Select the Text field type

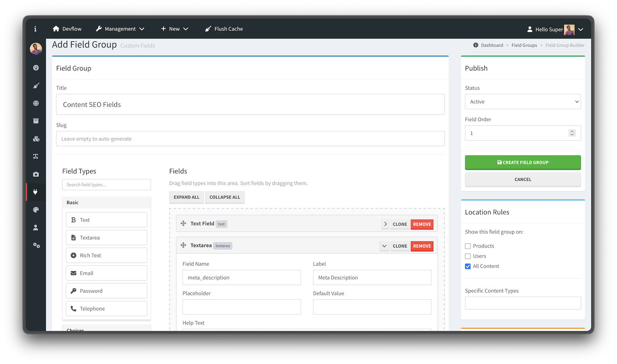click(106, 220)
